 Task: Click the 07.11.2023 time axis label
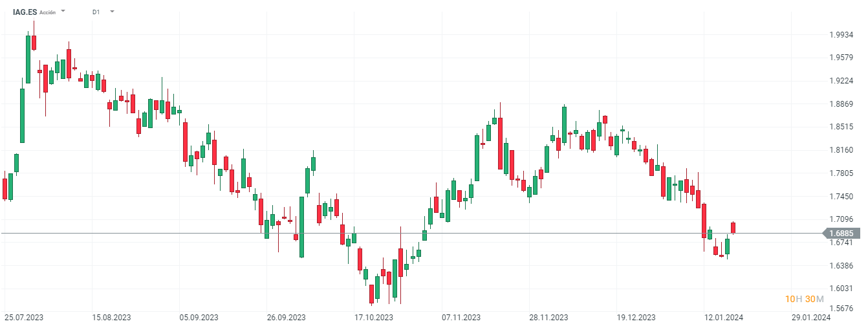pyautogui.click(x=461, y=317)
